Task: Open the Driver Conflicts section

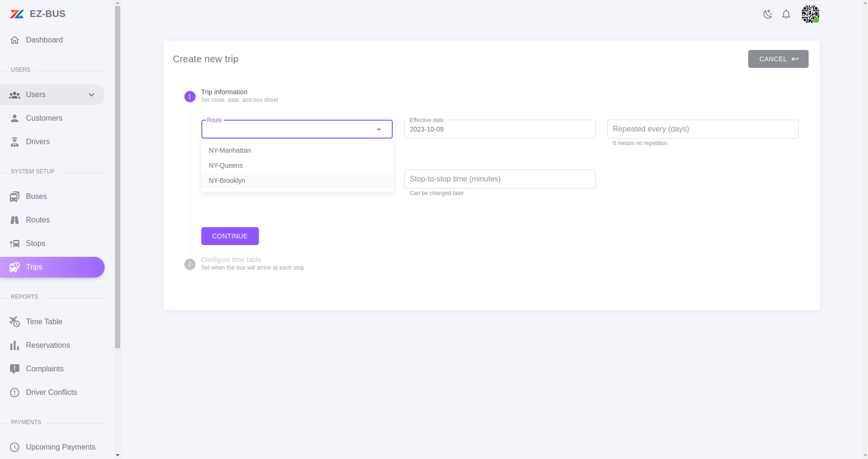Action: [51, 392]
